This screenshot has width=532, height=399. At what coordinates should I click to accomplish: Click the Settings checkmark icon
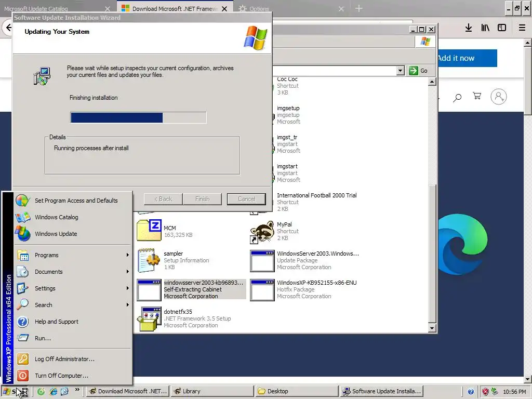[x=23, y=288]
